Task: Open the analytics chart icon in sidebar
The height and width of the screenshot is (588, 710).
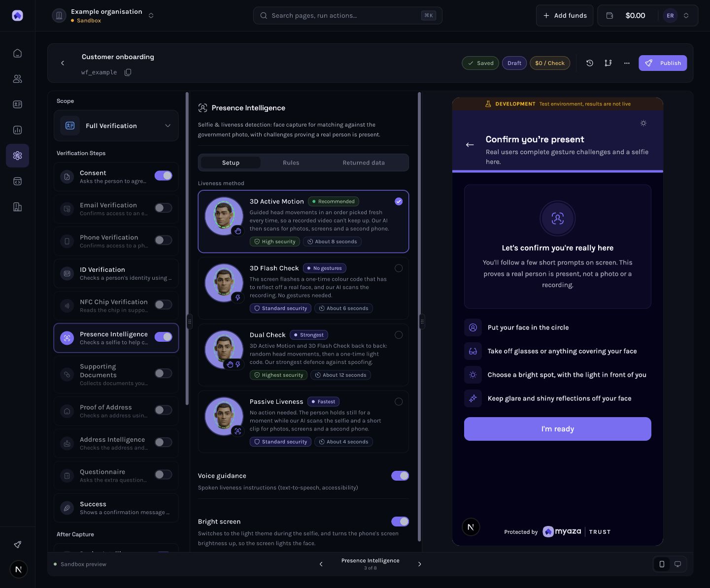Action: click(x=18, y=130)
